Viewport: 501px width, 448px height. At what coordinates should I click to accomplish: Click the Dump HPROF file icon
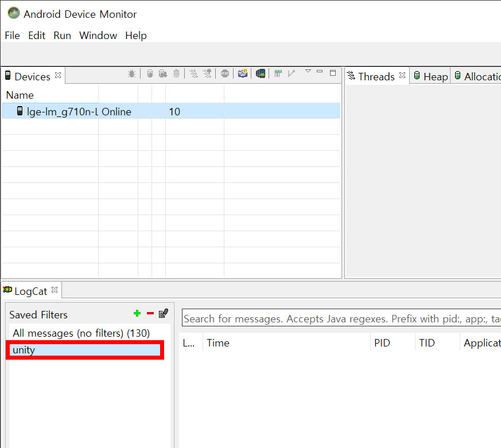coord(163,74)
